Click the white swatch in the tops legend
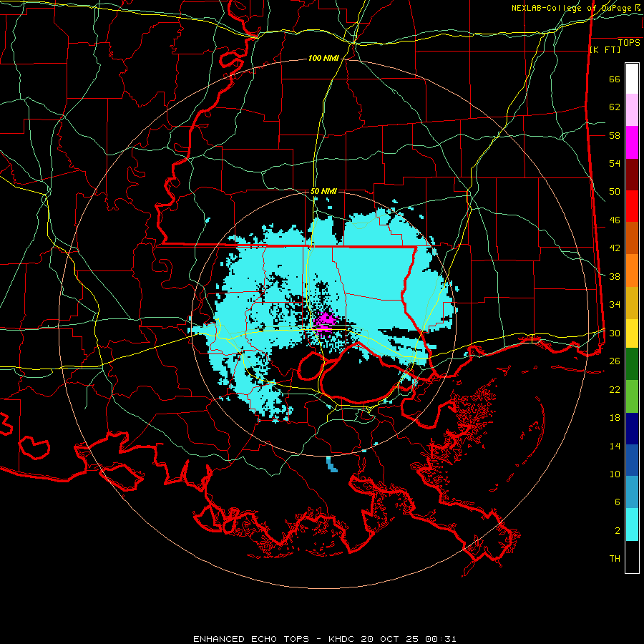This screenshot has height=644, width=644. click(x=632, y=79)
